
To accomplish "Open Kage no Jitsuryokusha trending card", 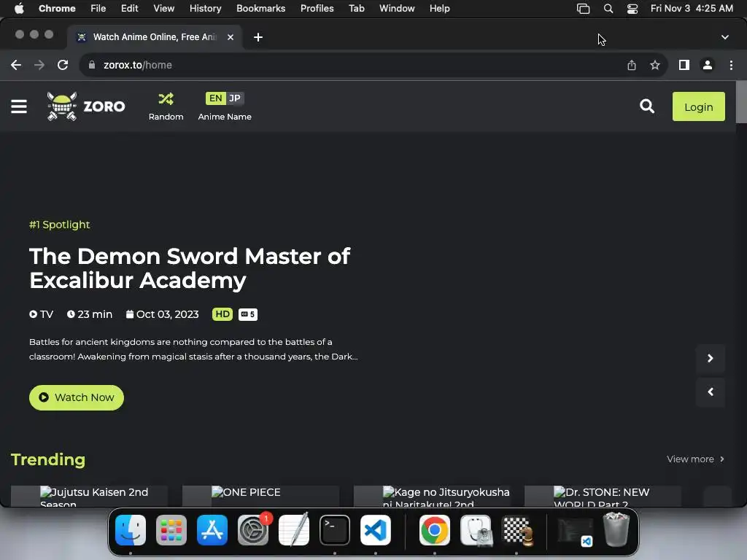I will pyautogui.click(x=432, y=496).
